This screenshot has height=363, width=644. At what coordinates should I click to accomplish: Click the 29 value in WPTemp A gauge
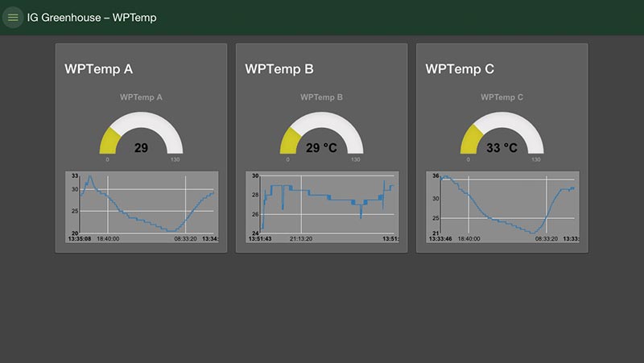coord(142,148)
